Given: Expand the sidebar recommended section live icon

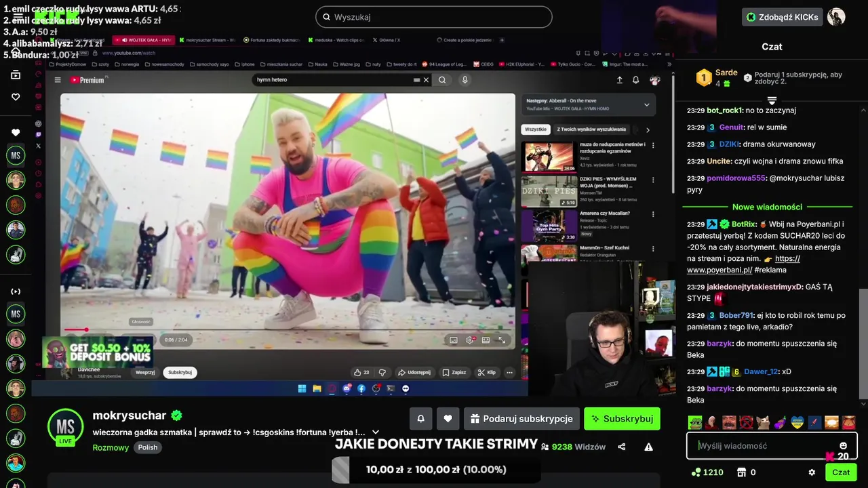Looking at the screenshot, I should 16,291.
